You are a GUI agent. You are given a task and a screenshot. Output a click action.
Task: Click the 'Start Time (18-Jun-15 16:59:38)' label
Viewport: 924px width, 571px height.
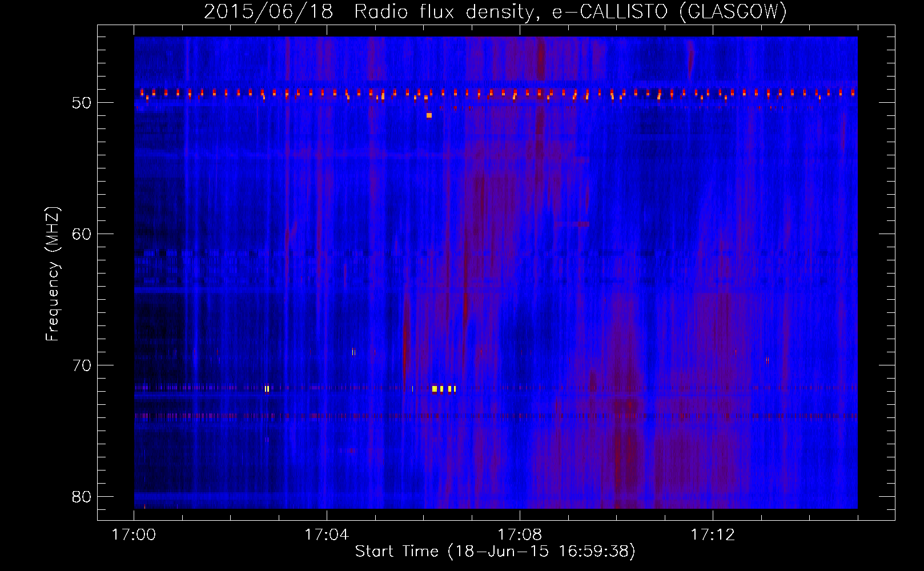[x=495, y=552]
